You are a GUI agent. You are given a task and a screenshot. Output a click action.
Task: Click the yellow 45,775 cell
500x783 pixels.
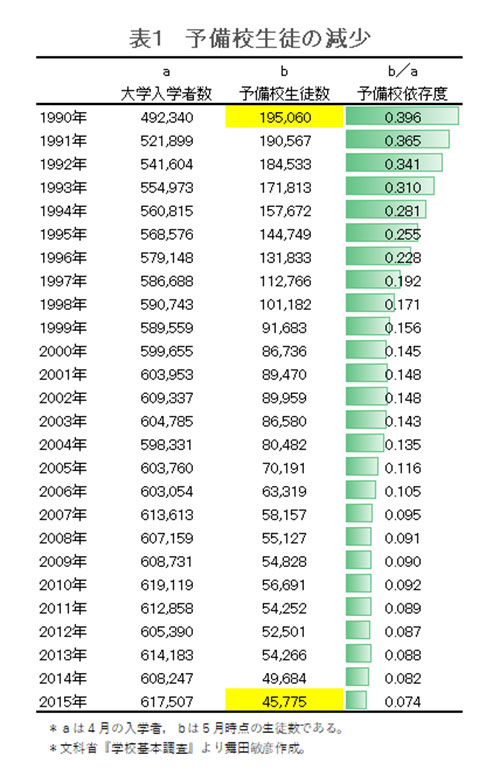tap(284, 701)
